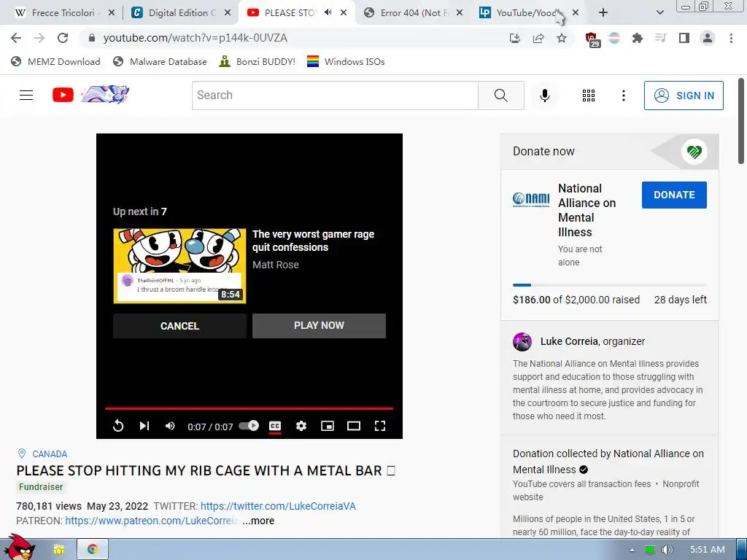747x560 pixels.
Task: Show hidden system tray icons
Action: coord(632,550)
